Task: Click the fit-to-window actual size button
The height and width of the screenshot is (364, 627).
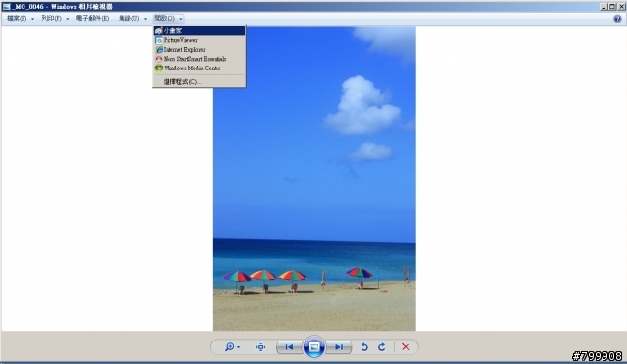Action: [x=260, y=347]
